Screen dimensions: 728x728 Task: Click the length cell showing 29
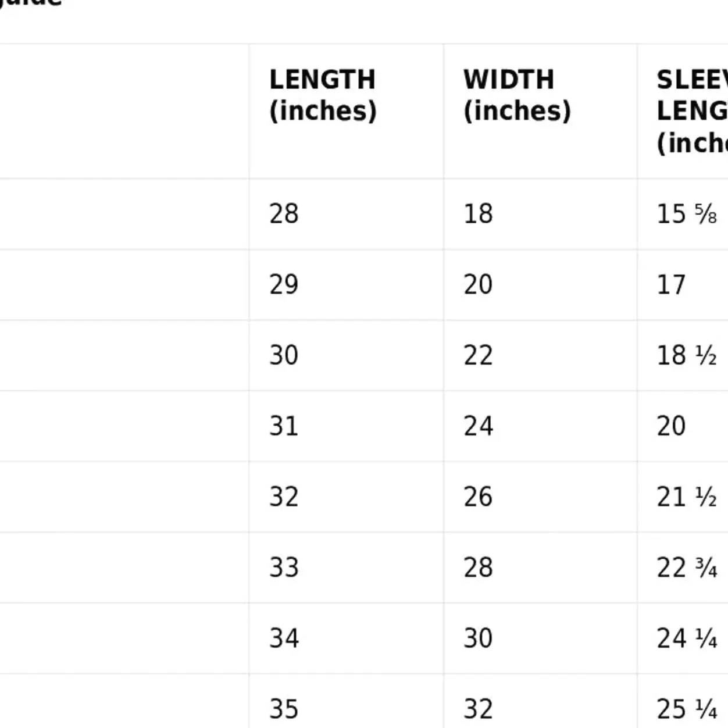(284, 285)
